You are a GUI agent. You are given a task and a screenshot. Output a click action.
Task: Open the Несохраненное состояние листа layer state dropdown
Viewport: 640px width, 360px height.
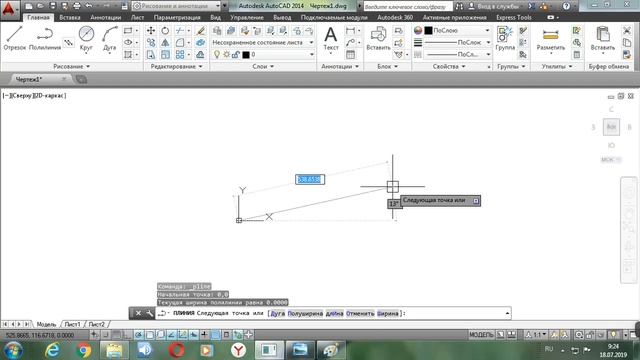[263, 42]
